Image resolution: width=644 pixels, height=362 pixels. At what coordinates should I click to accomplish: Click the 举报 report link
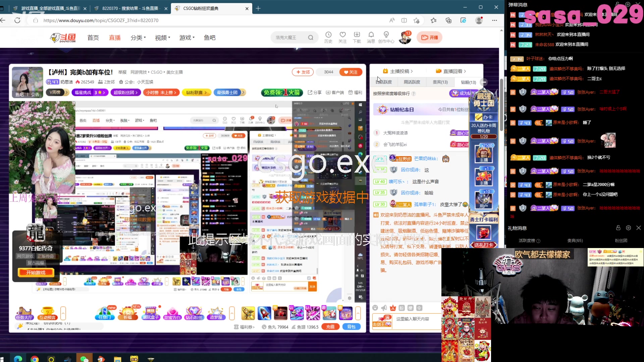tap(122, 72)
